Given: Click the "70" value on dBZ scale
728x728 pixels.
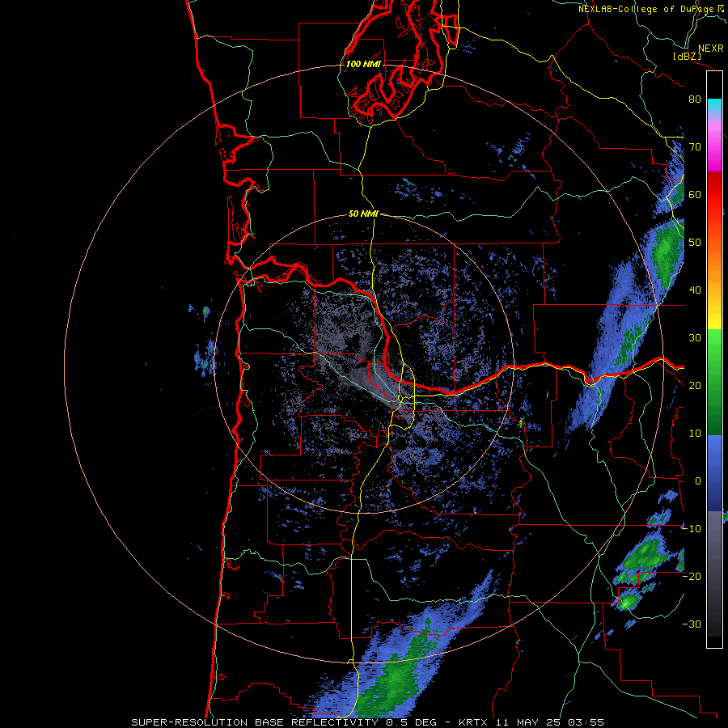Looking at the screenshot, I should click(x=695, y=147).
